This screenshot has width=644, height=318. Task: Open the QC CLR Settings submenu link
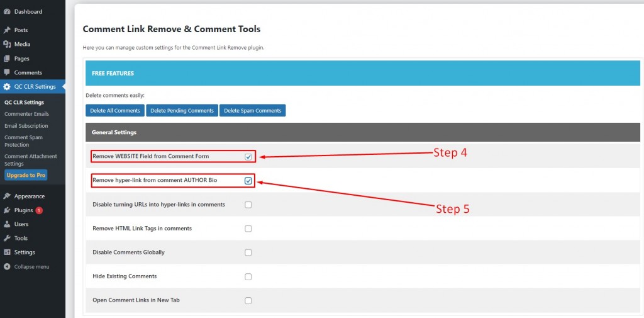[x=25, y=103]
